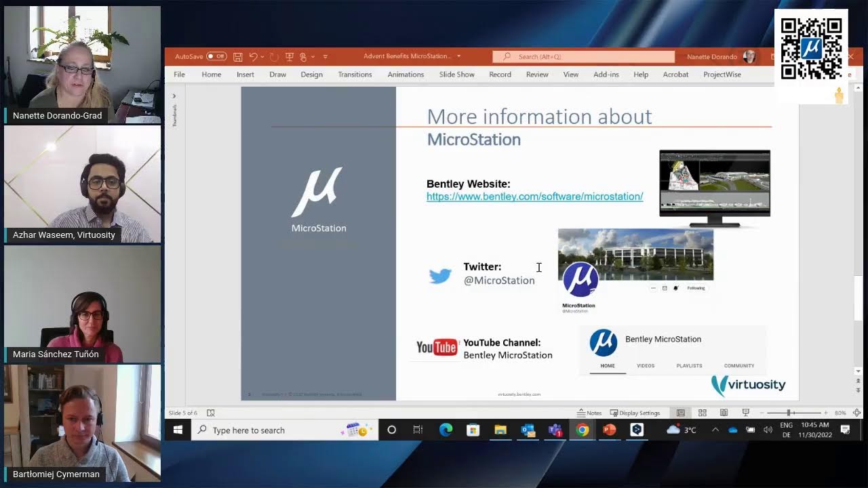Click the Undo icon in the Quick Access Toolbar

[x=253, y=57]
